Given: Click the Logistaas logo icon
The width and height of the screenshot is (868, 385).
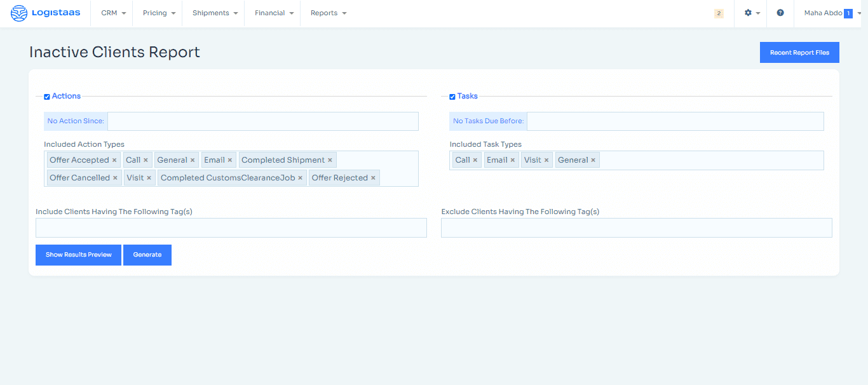Looking at the screenshot, I should pos(19,13).
